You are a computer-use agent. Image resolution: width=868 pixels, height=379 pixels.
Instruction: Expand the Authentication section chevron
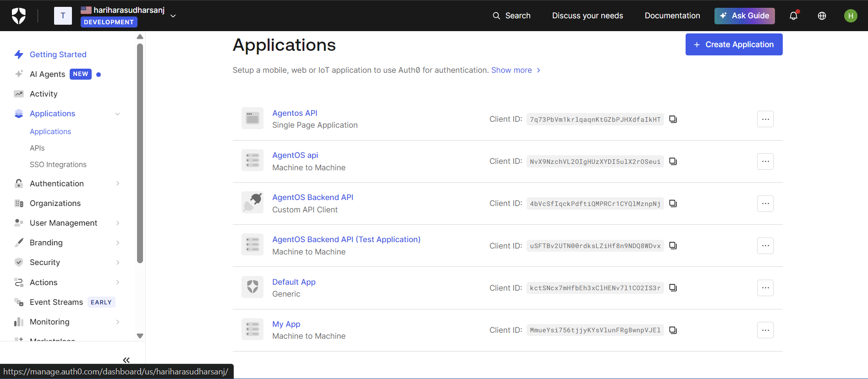pyautogui.click(x=118, y=184)
